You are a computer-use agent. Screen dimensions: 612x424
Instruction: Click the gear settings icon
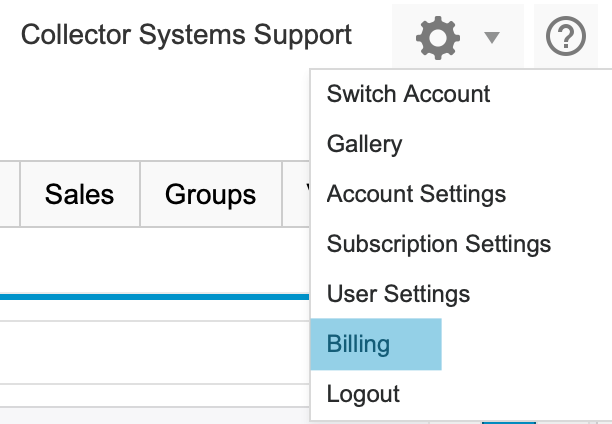coord(437,38)
